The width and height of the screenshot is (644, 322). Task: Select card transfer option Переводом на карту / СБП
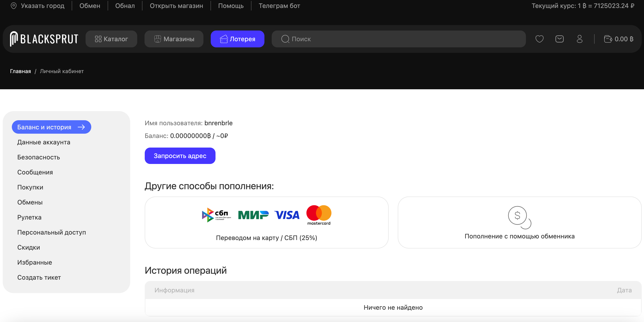[x=266, y=222]
